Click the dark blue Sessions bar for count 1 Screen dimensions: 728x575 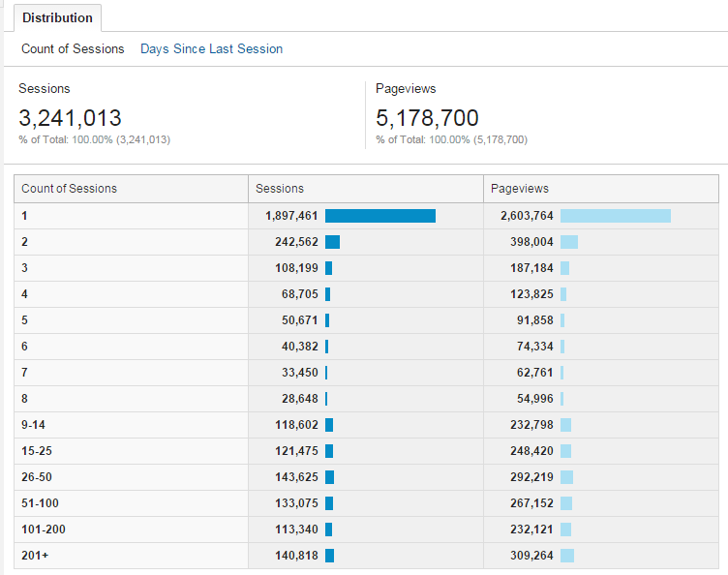click(379, 216)
